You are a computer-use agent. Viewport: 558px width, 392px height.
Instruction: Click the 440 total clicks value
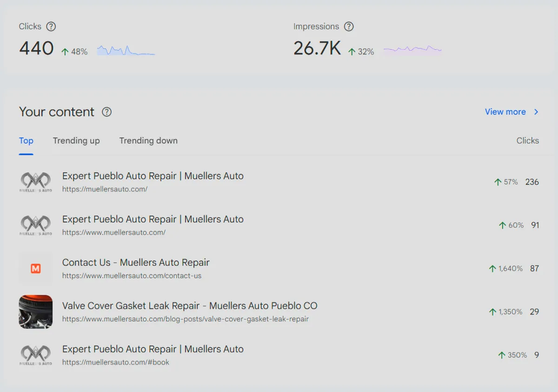(36, 48)
